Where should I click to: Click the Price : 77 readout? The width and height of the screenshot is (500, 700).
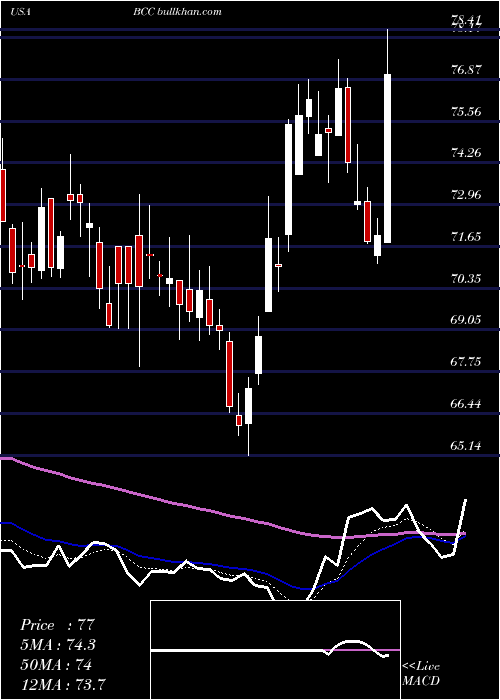[x=58, y=625]
